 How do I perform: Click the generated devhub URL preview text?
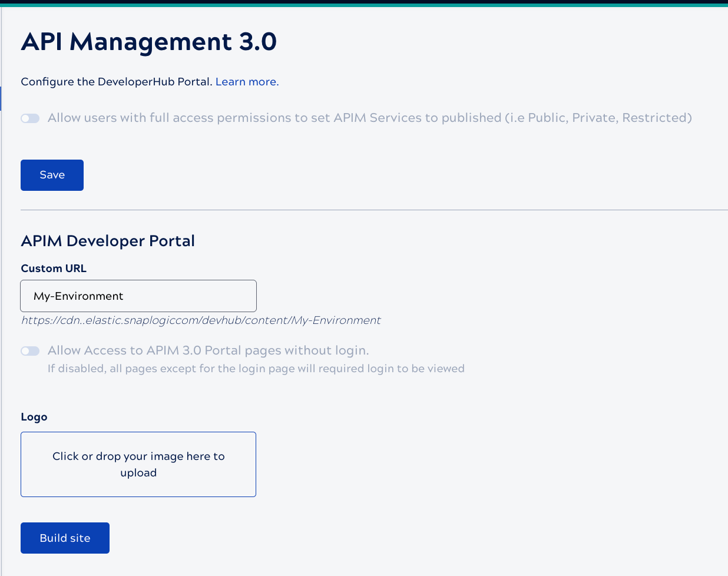(200, 320)
